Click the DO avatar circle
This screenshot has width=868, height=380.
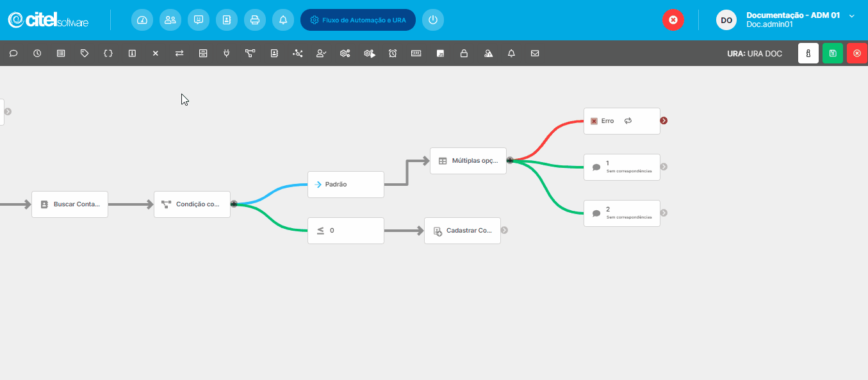coord(726,20)
